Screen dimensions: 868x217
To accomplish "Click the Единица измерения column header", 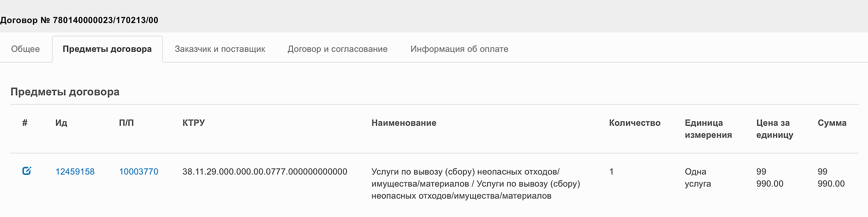I will pos(708,129).
